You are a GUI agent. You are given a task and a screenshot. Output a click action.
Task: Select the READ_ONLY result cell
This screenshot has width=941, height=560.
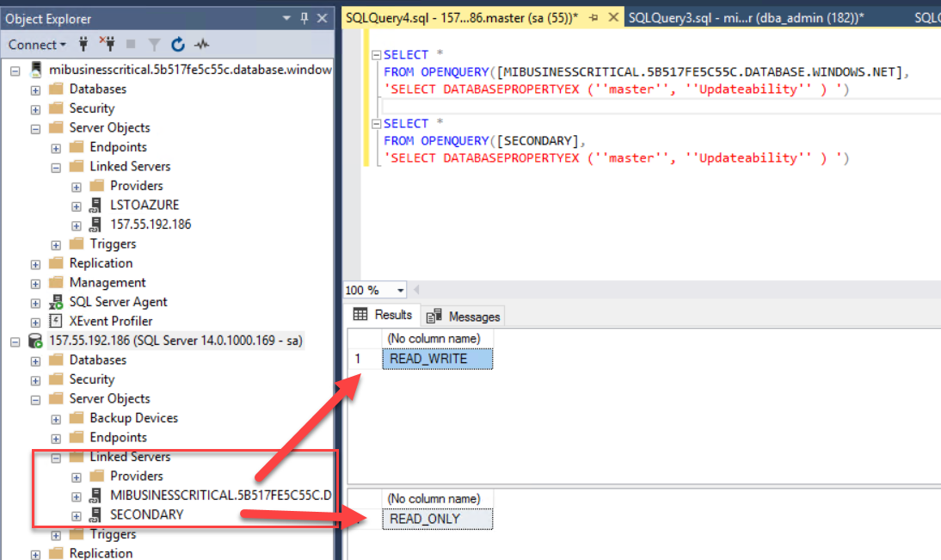tap(438, 519)
